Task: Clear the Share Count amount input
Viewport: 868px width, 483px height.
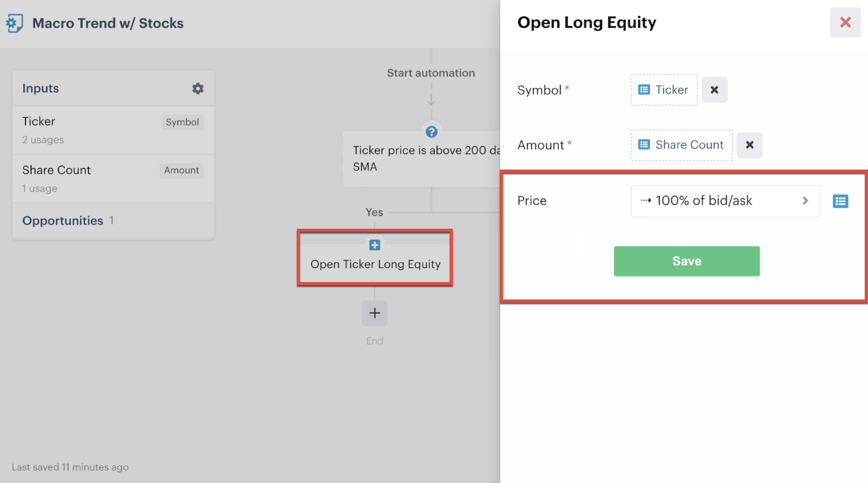Action: tap(749, 145)
